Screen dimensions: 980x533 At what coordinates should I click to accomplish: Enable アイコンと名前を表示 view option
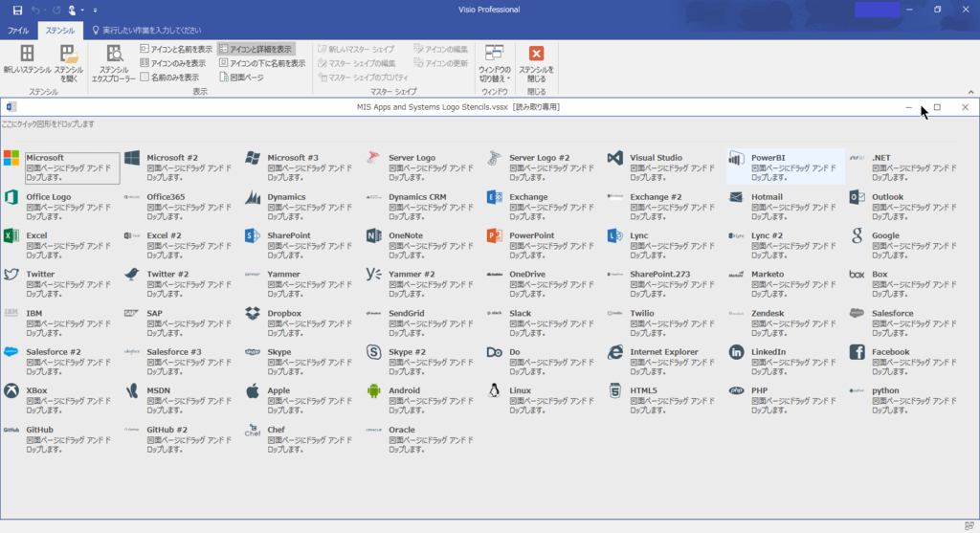tap(176, 49)
